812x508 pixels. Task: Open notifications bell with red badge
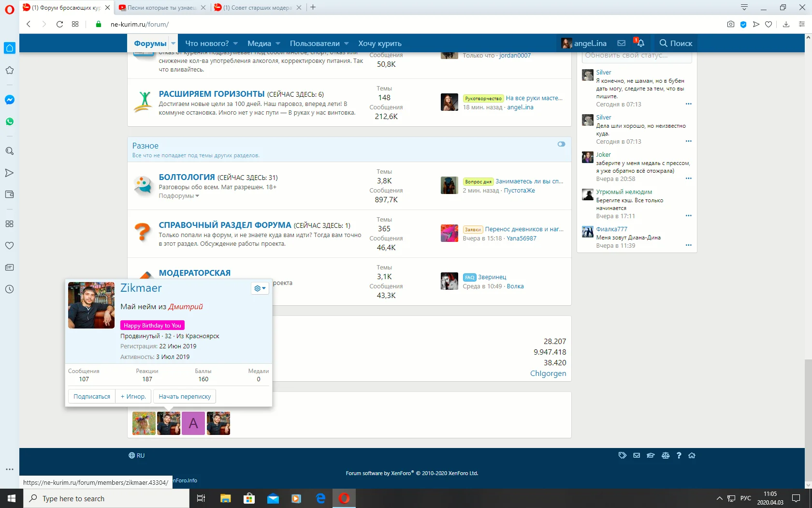(640, 43)
